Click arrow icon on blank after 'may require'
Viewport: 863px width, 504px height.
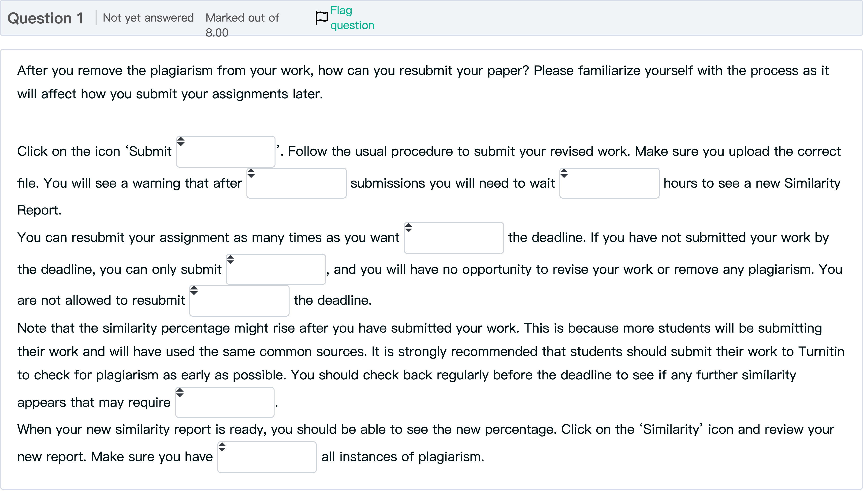click(x=180, y=393)
